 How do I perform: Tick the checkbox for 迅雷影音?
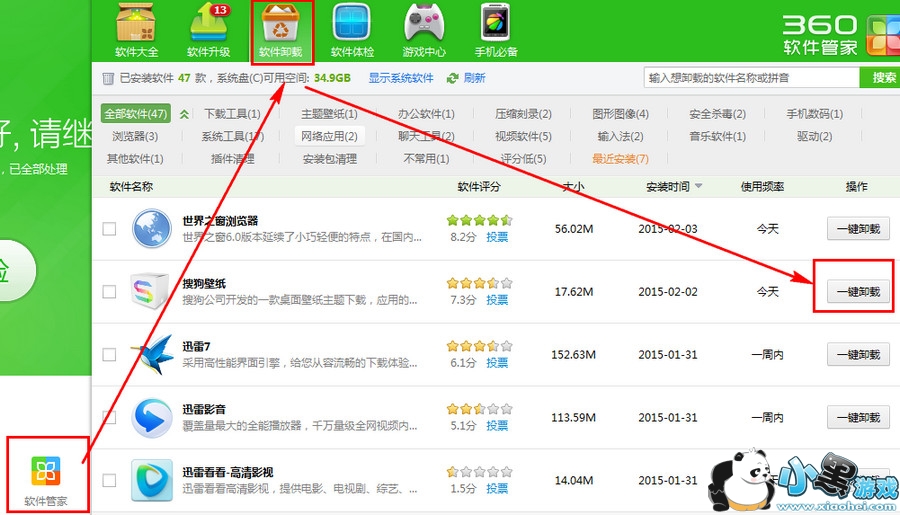point(109,417)
